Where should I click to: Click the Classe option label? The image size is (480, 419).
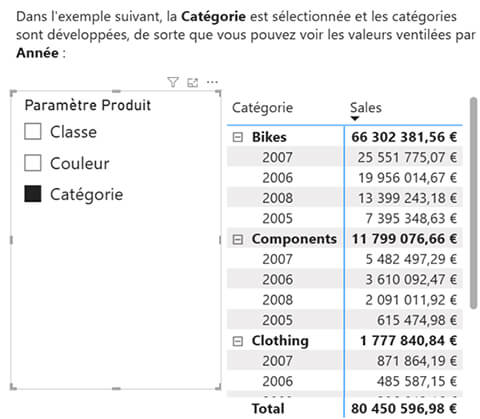tap(73, 132)
